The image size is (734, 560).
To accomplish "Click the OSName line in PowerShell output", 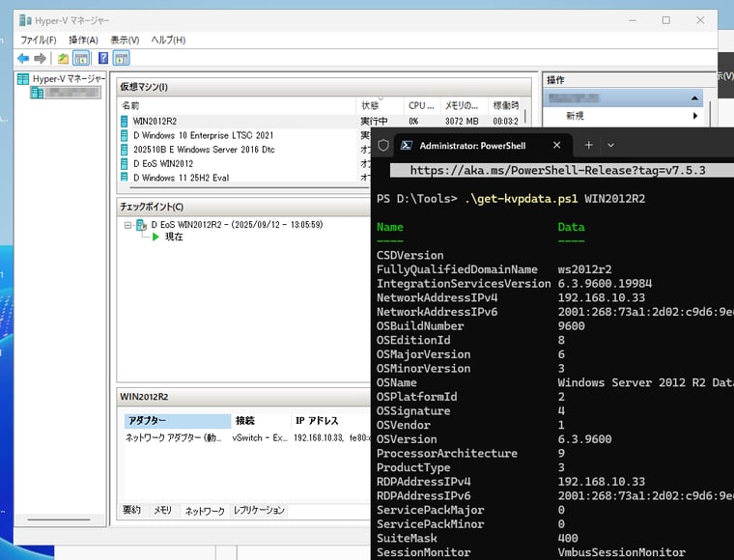I will point(554,383).
